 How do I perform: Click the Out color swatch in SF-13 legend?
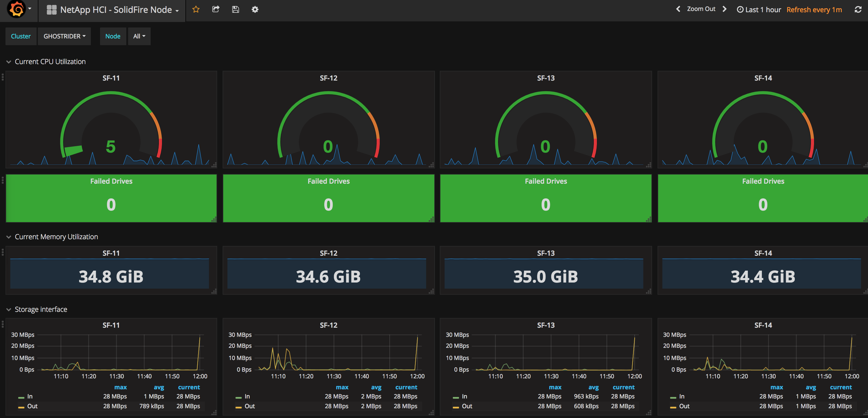coord(456,407)
